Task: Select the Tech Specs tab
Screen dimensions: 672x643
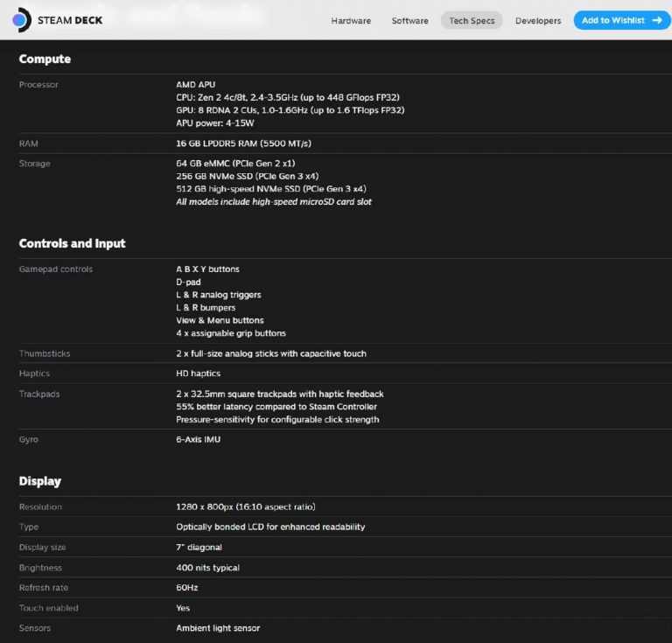Action: pos(472,21)
